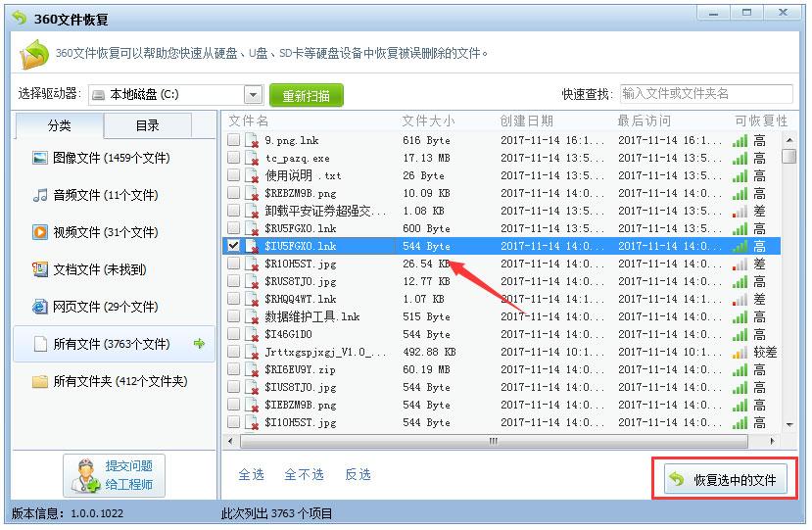Viewport: 812px width, 530px height.
Task: Click the 重新扫描 green button
Action: coord(306,95)
